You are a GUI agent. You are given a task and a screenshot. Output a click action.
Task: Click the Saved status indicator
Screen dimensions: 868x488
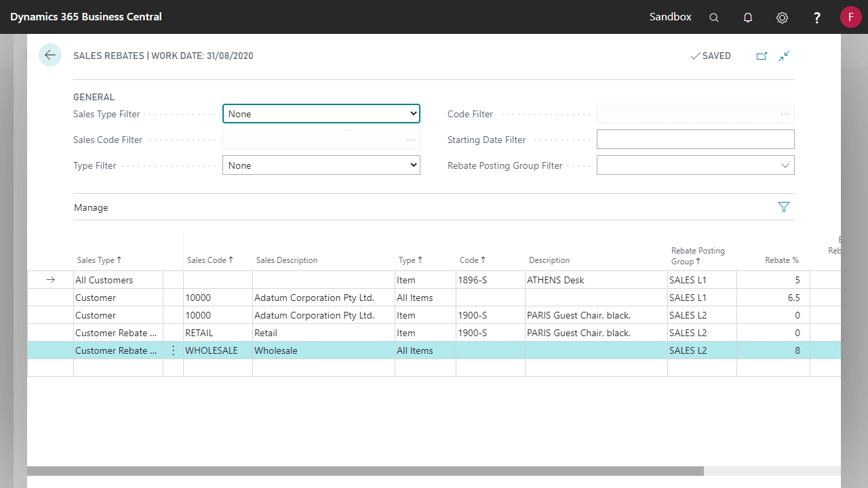click(x=711, y=56)
